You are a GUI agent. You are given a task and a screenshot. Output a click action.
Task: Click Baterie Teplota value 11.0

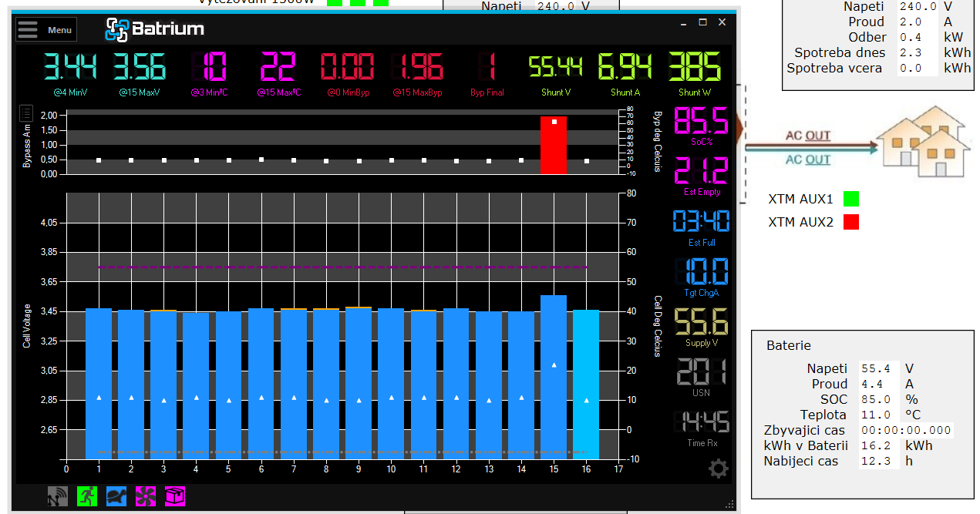pos(879,415)
